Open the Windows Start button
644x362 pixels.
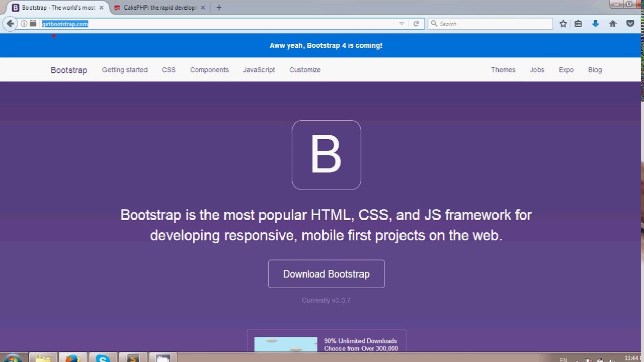pos(13,358)
